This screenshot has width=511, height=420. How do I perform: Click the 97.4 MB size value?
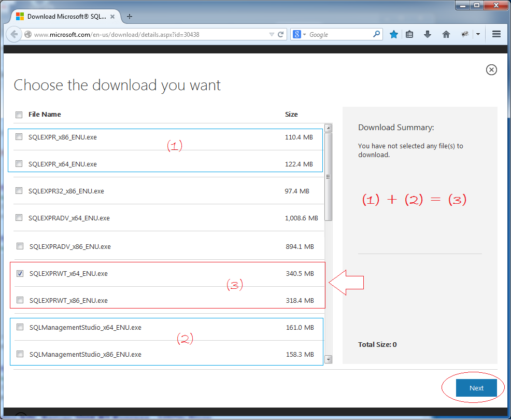coord(297,191)
